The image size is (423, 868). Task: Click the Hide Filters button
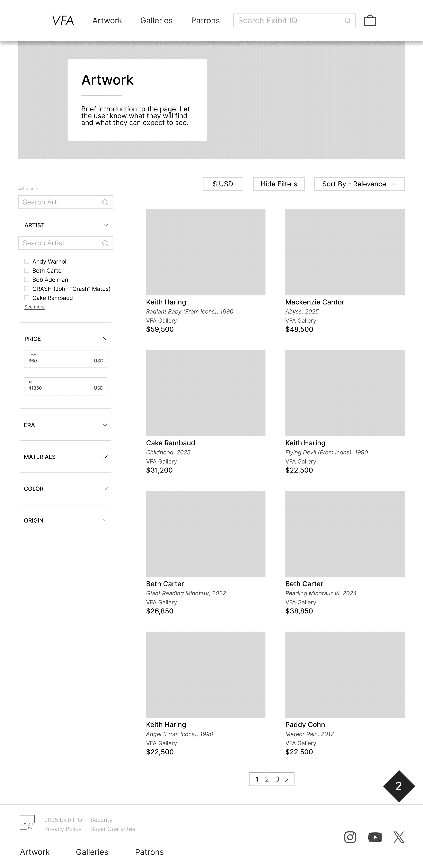coord(279,184)
